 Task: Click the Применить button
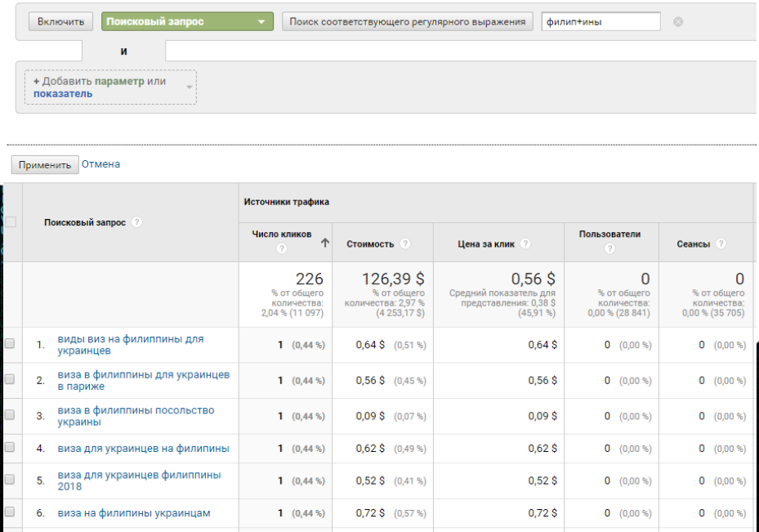[x=45, y=164]
